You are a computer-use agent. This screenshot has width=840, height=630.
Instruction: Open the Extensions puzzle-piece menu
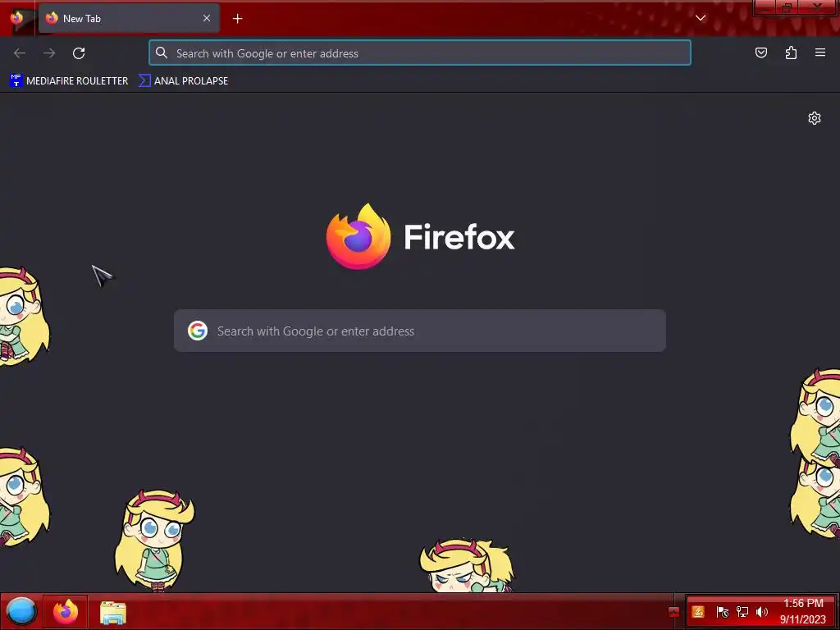point(791,52)
